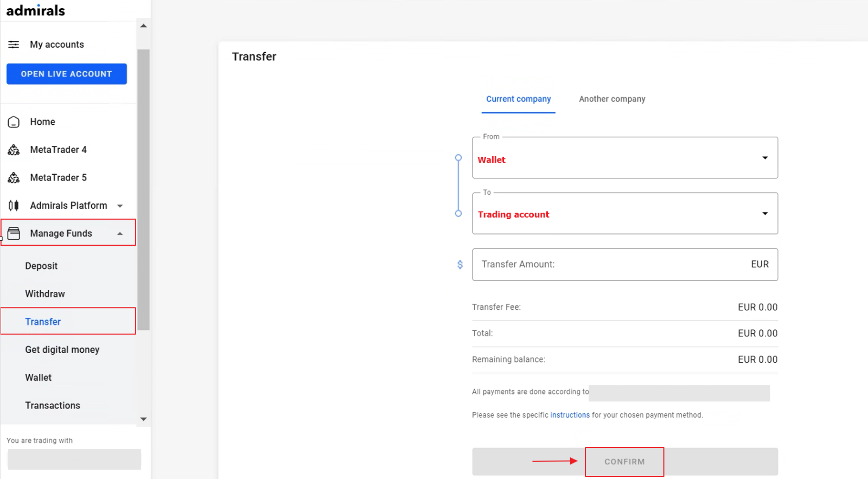Click the Manage Funds wallet icon
Screen dimensions: 868x479
pyautogui.click(x=14, y=233)
